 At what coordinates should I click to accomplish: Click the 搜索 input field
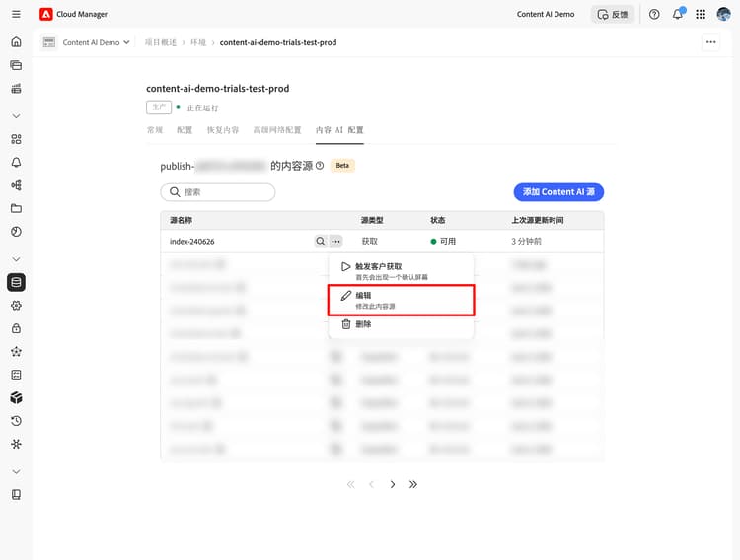point(218,192)
